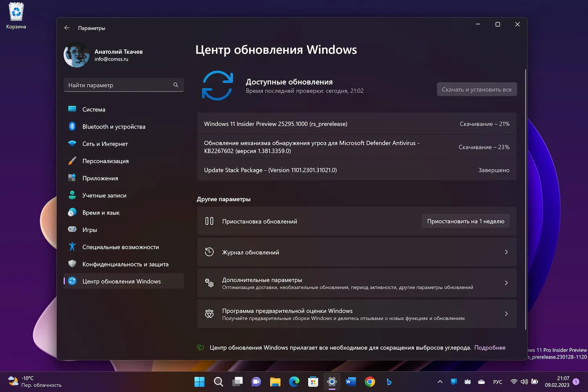Expand Программа предварительной оценки Windows
The image size is (588, 392).
[506, 314]
